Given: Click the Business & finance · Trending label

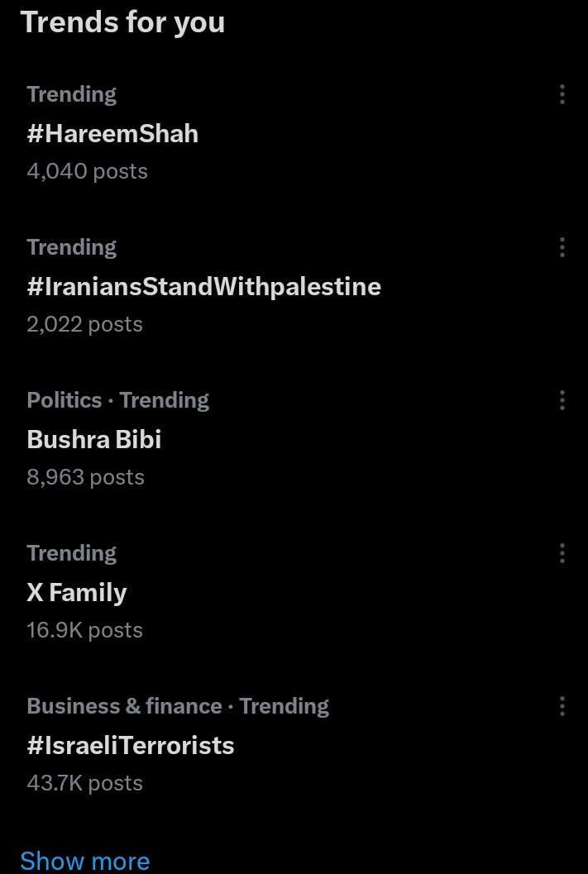Looking at the screenshot, I should [178, 707].
